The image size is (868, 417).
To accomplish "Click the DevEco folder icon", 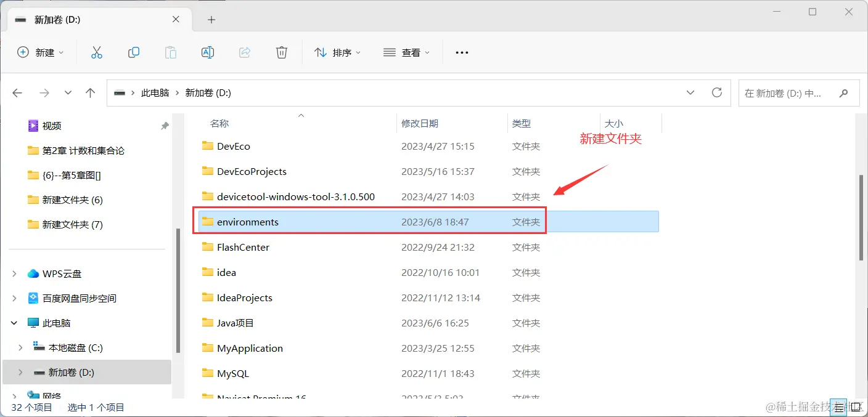I will click(208, 146).
